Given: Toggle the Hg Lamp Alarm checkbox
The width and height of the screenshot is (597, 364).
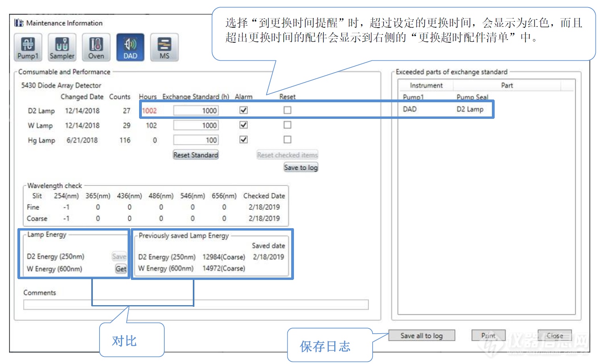Looking at the screenshot, I should pos(244,139).
